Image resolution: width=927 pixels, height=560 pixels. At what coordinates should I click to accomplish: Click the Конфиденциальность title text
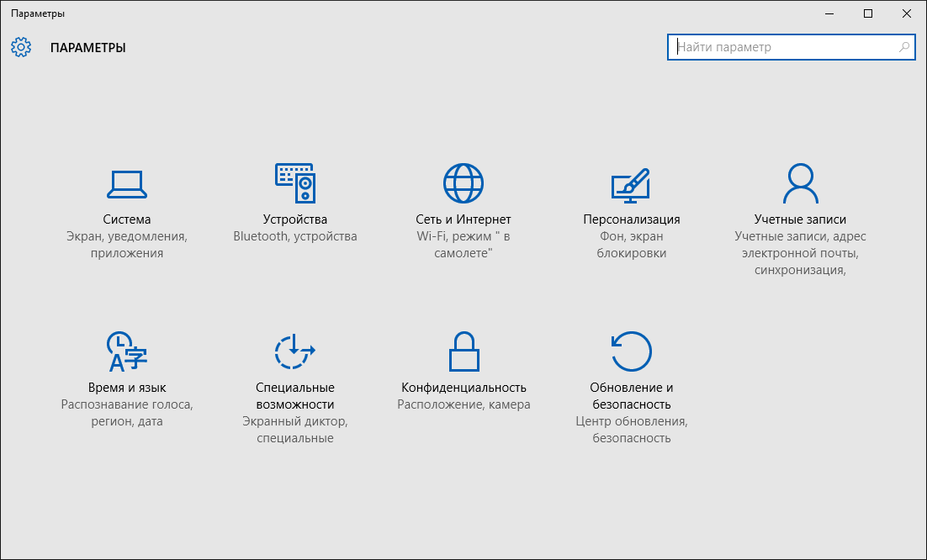[x=463, y=388]
